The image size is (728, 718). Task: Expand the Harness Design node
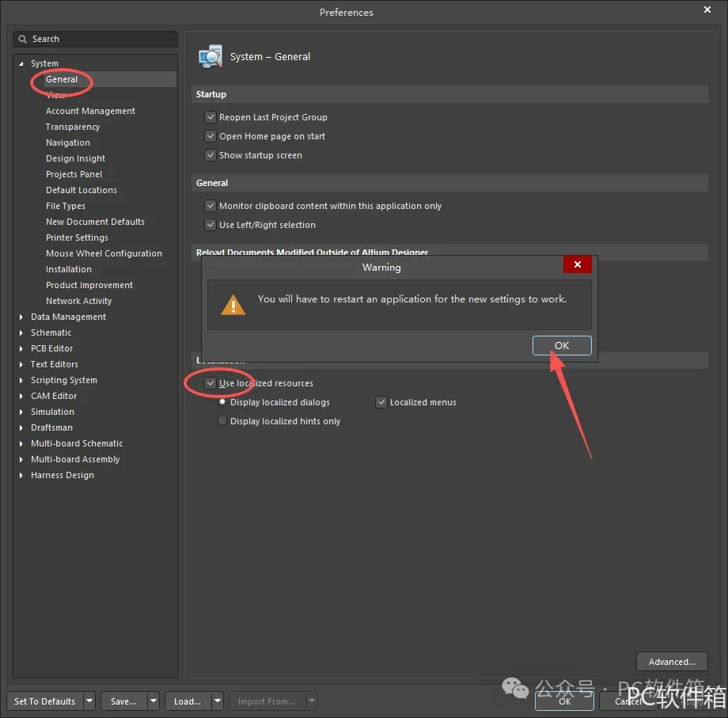[21, 475]
